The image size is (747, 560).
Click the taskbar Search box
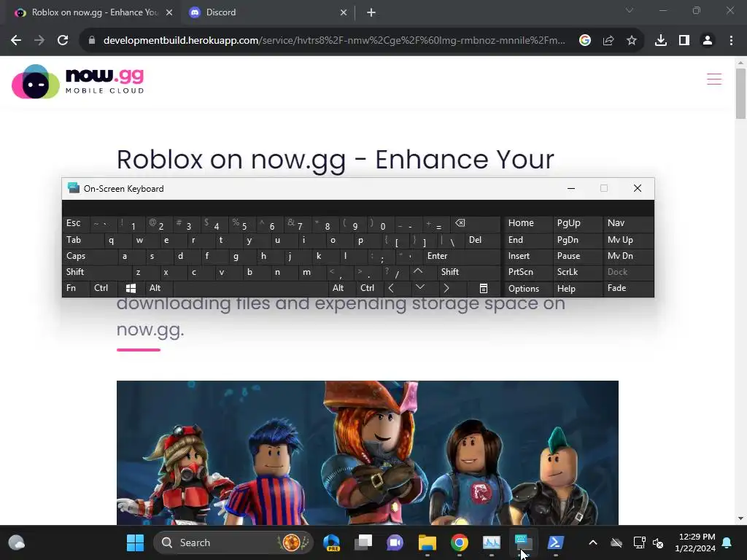(x=233, y=542)
